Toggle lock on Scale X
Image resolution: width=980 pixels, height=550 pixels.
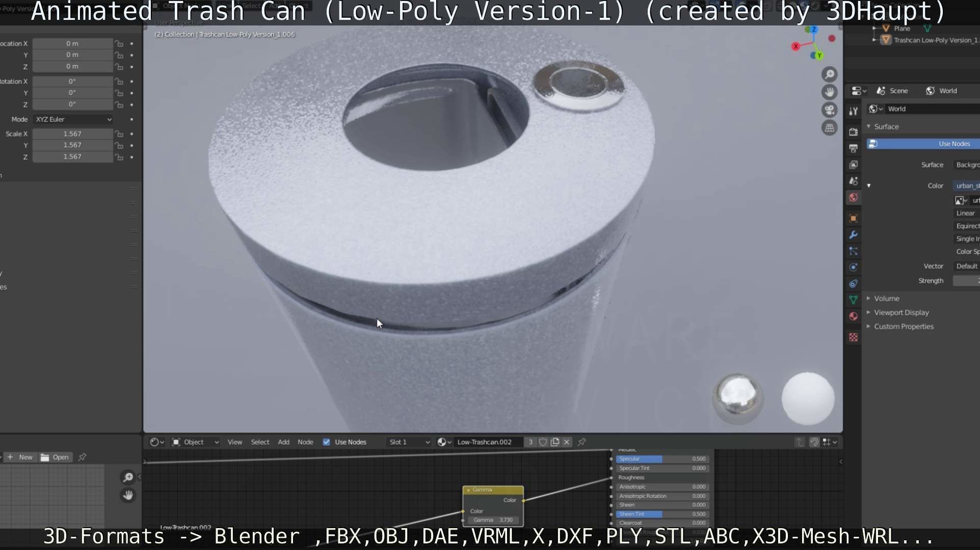[119, 134]
